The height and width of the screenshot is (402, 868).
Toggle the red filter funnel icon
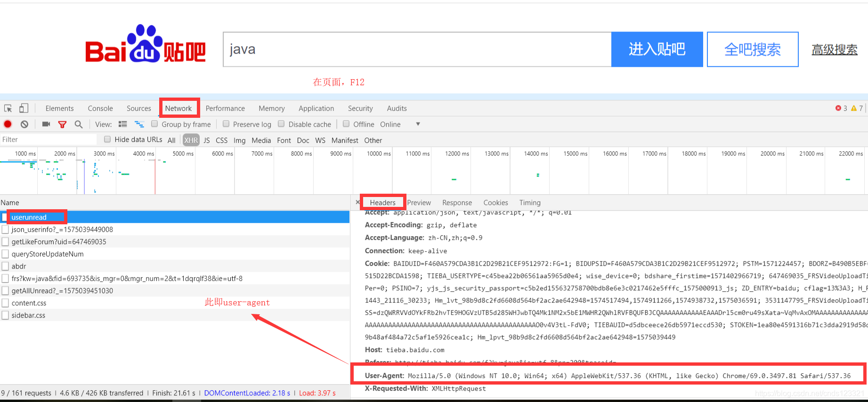click(x=62, y=124)
